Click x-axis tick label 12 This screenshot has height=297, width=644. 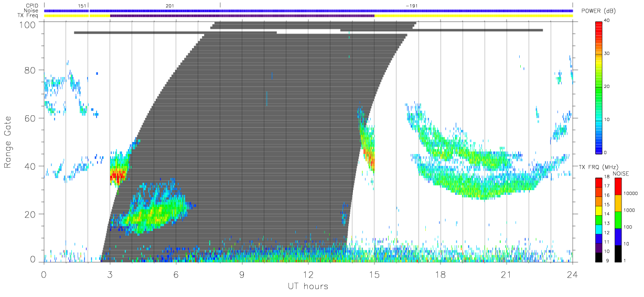coord(308,274)
